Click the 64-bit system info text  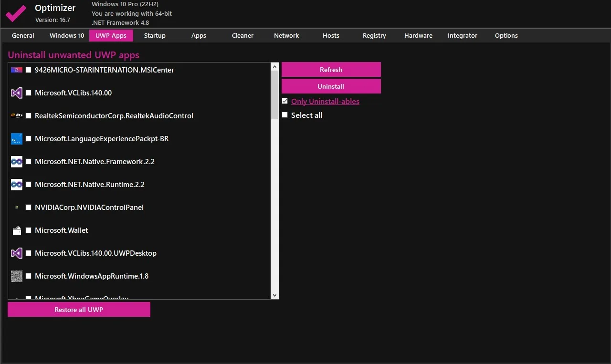point(132,13)
